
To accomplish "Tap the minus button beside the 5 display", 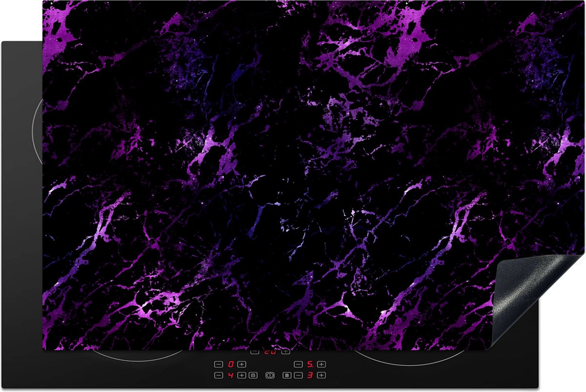I will tap(298, 364).
